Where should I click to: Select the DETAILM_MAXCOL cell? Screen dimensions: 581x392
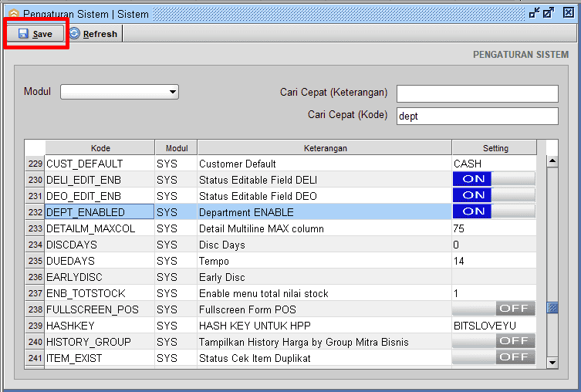coord(100,228)
